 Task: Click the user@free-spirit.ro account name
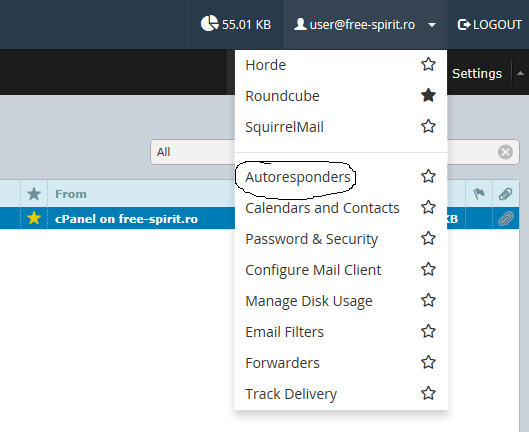pyautogui.click(x=362, y=25)
